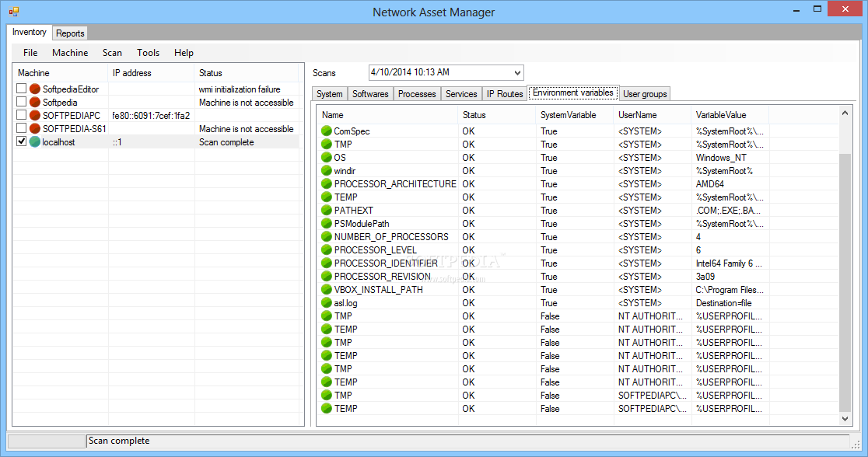This screenshot has width=868, height=457.
Task: Click the green icon beside OS variable
Action: tap(326, 157)
